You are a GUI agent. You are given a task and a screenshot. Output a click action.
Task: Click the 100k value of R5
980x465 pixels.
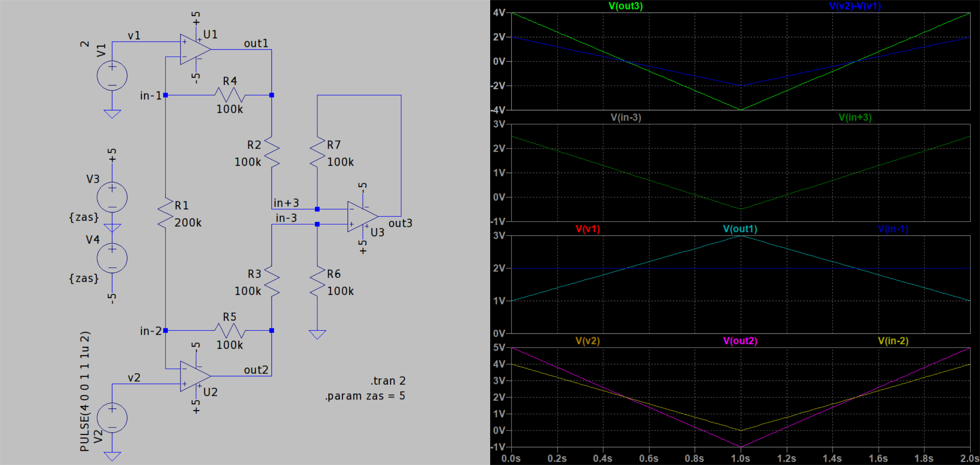click(x=230, y=345)
